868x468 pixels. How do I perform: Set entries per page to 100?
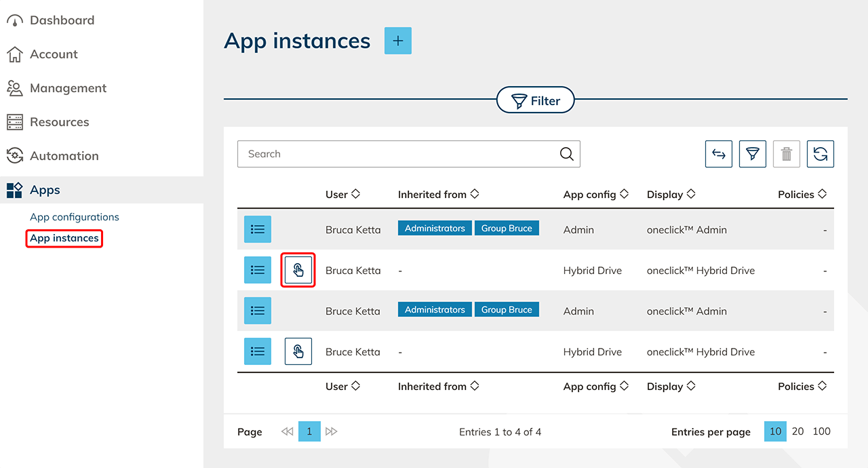pos(821,431)
